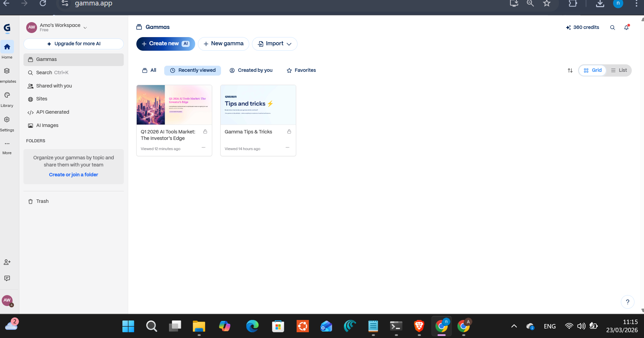Image resolution: width=644 pixels, height=338 pixels.
Task: Open Microsoft Edge from the taskbar
Action: 252,326
